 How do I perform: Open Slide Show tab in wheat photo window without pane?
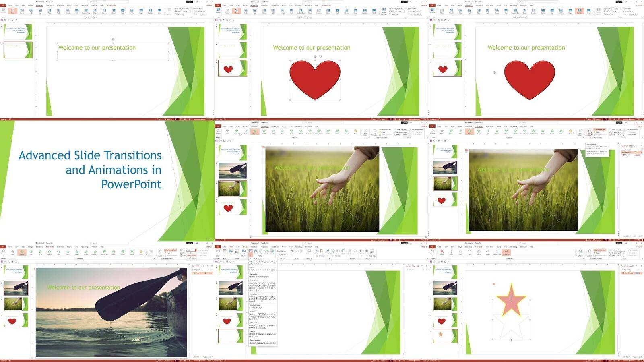pyautogui.click(x=275, y=126)
